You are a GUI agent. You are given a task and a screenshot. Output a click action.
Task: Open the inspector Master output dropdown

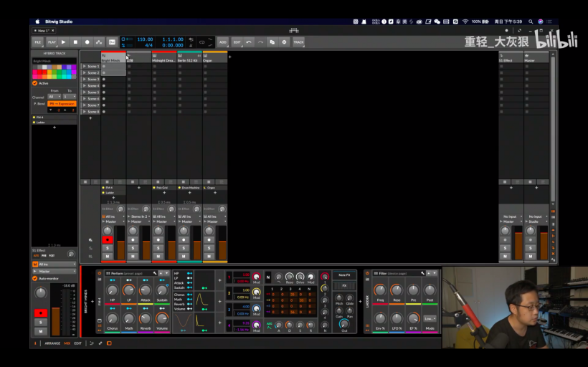[54, 272]
